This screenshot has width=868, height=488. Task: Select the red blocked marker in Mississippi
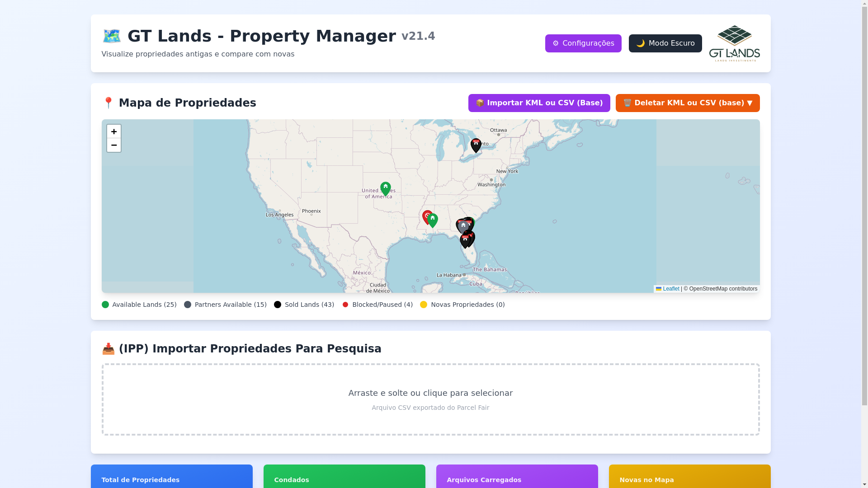[426, 217]
